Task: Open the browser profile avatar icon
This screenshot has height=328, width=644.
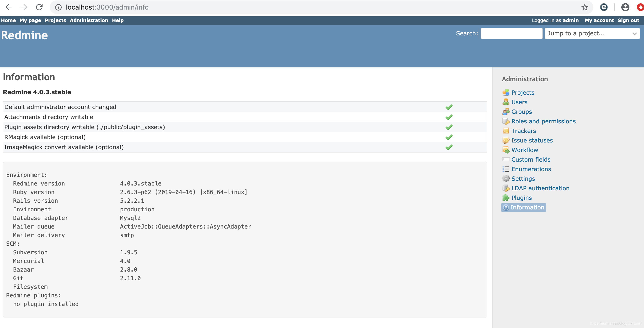Action: [625, 7]
